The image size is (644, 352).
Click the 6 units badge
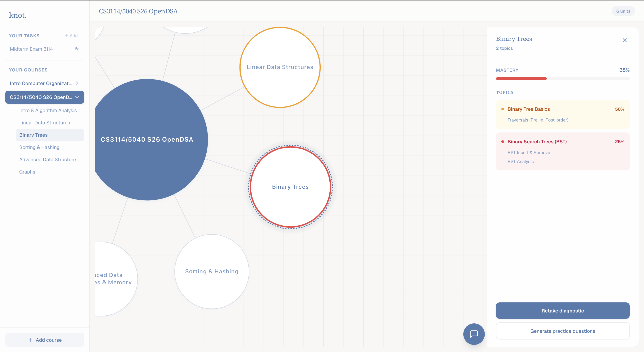point(623,11)
